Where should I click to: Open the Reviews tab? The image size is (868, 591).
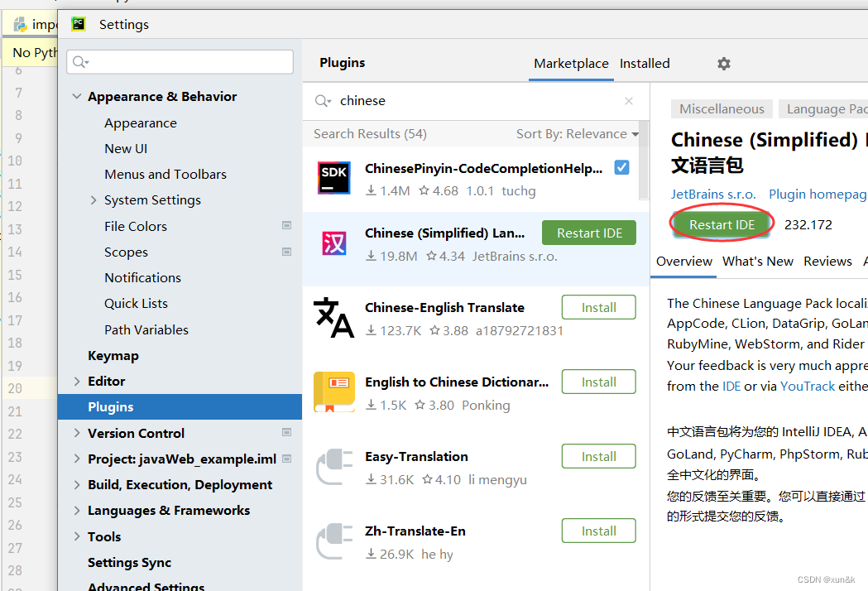827,262
